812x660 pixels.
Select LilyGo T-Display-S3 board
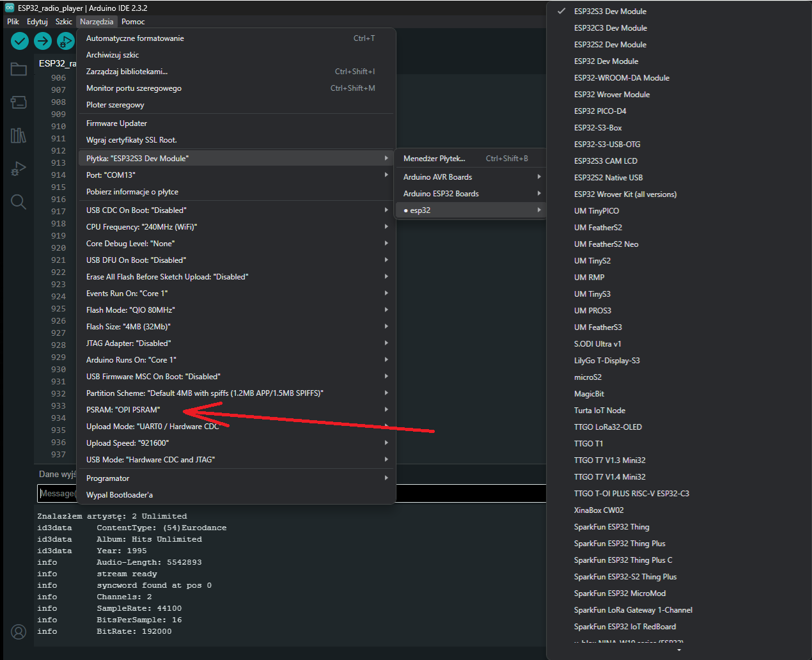[679, 361]
